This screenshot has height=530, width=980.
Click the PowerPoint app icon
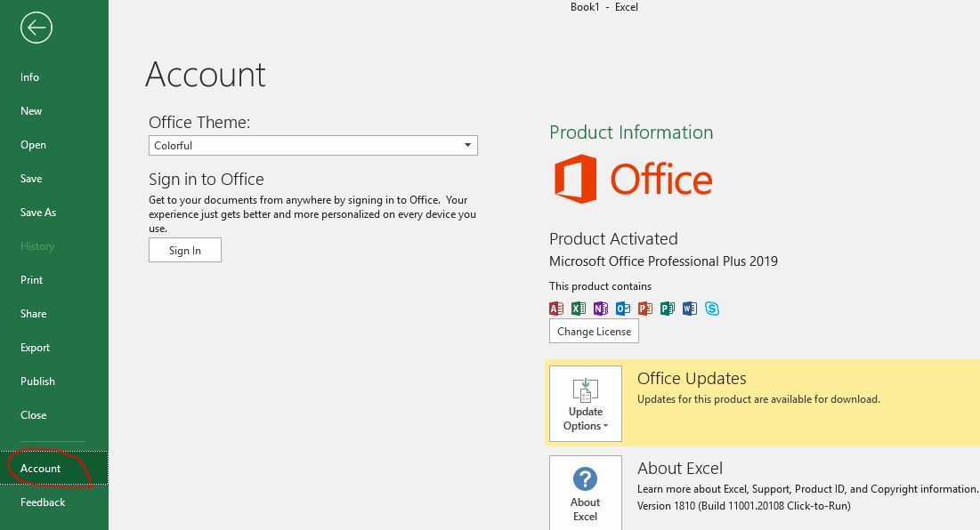tap(645, 309)
